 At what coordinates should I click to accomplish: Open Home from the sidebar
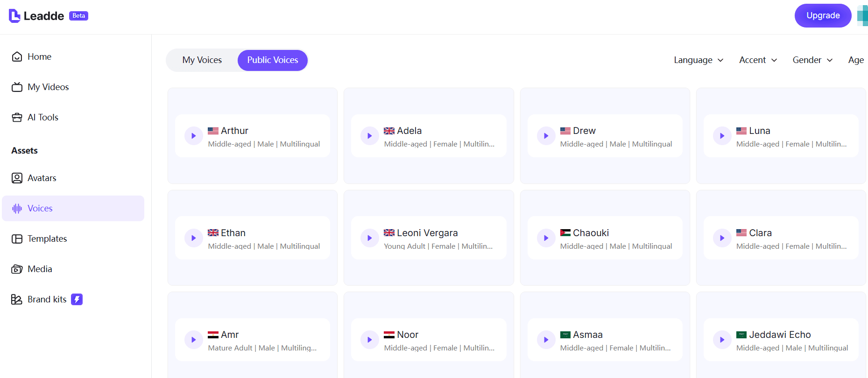(x=39, y=56)
